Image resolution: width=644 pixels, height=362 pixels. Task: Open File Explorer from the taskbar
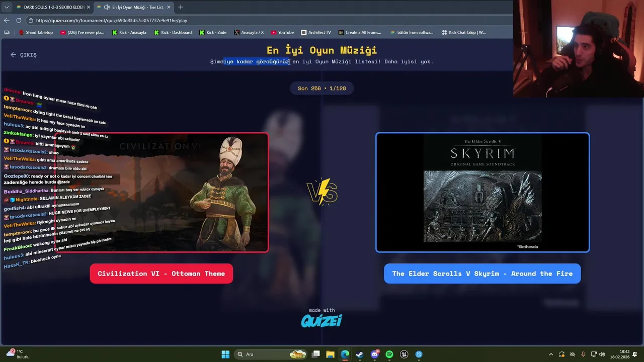point(330,354)
